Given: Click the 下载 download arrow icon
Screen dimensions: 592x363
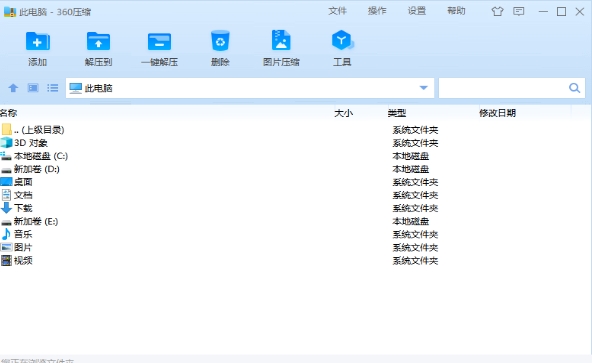Looking at the screenshot, I should (6, 208).
